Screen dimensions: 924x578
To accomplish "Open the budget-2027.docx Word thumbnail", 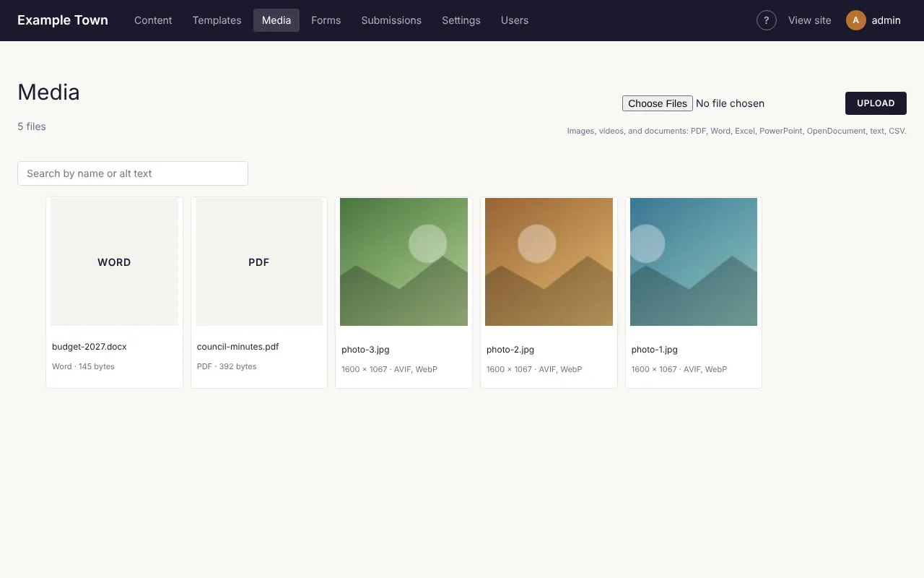I will point(114,262).
